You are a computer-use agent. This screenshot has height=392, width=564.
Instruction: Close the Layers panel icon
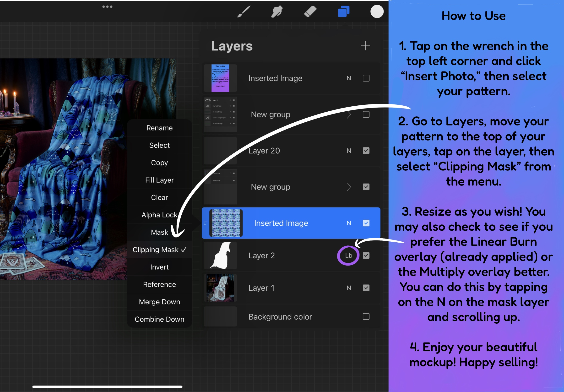(x=343, y=11)
